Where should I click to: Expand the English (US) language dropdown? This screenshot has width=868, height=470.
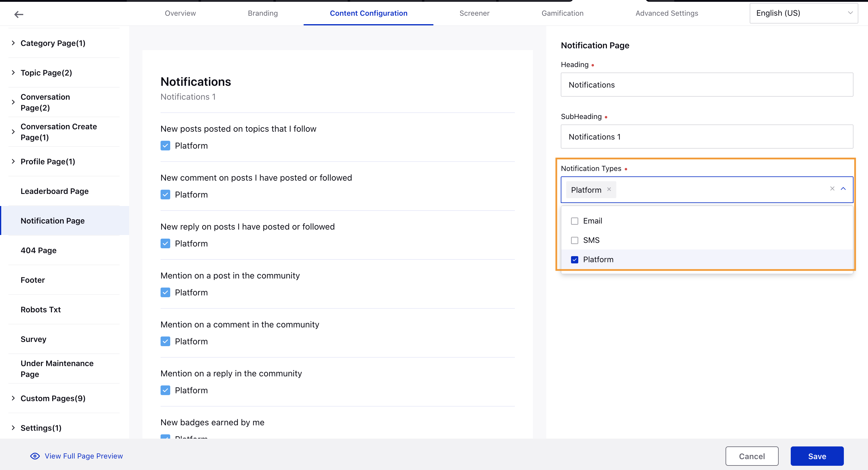(804, 13)
